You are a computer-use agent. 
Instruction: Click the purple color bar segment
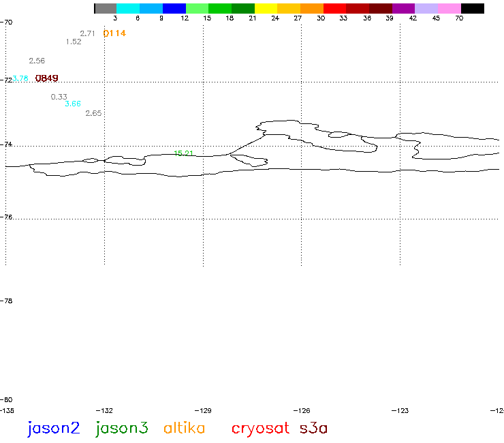(403, 8)
